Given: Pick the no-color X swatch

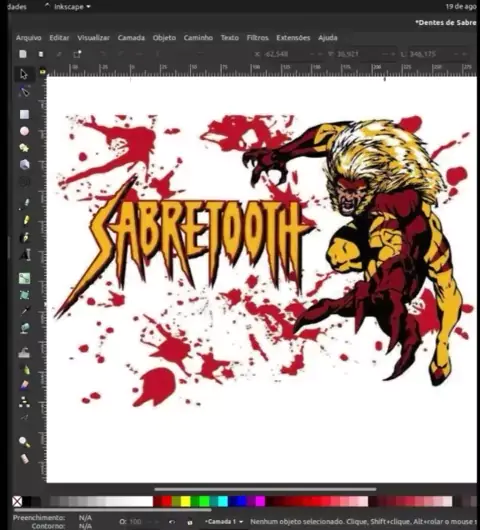Looking at the screenshot, I should tap(17, 501).
